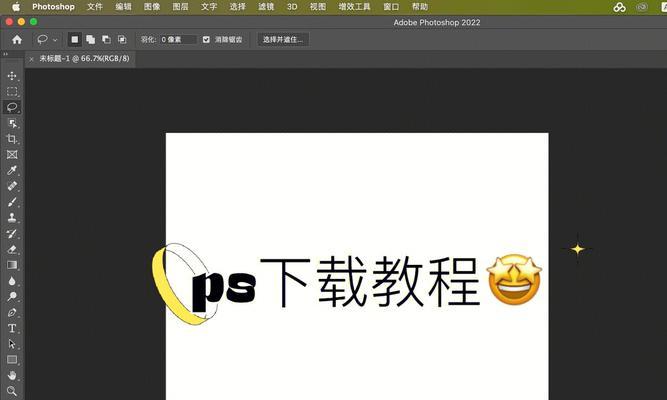Close the 未标题-1 document tab
Viewport: 667px width, 400px height.
click(x=31, y=59)
